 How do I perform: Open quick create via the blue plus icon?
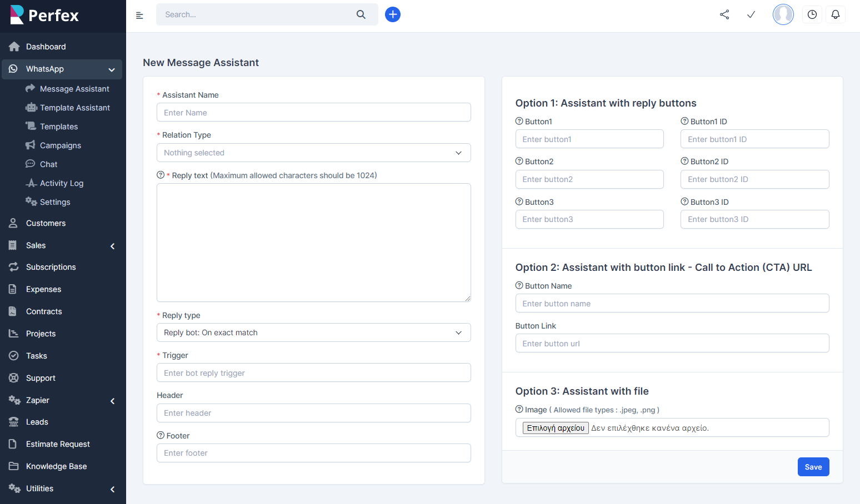[x=393, y=14]
